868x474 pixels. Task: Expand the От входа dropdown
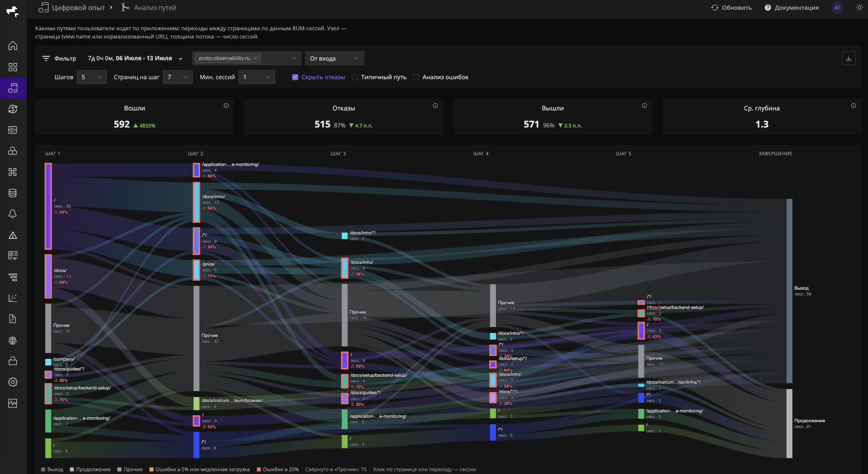point(334,58)
